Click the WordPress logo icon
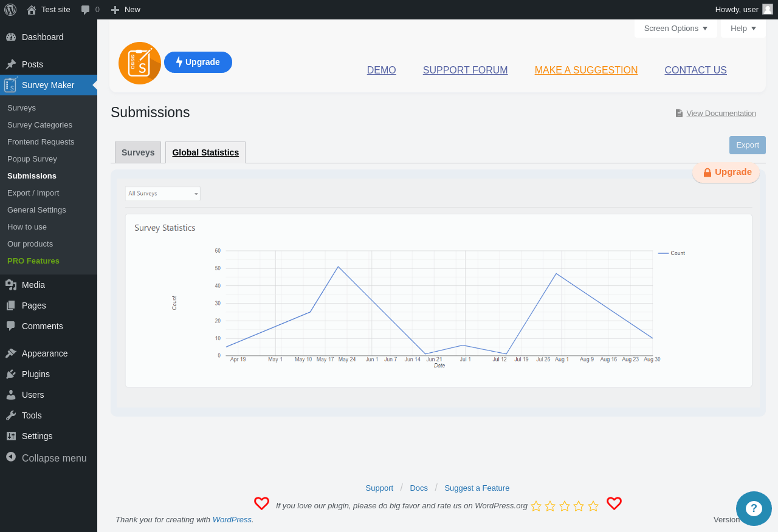778x532 pixels. click(10, 10)
